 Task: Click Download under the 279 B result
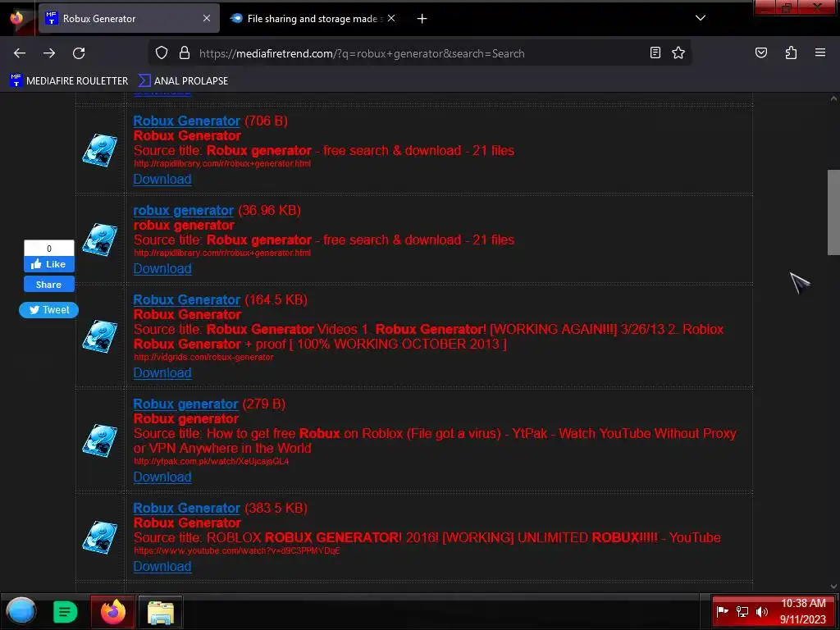click(x=162, y=477)
